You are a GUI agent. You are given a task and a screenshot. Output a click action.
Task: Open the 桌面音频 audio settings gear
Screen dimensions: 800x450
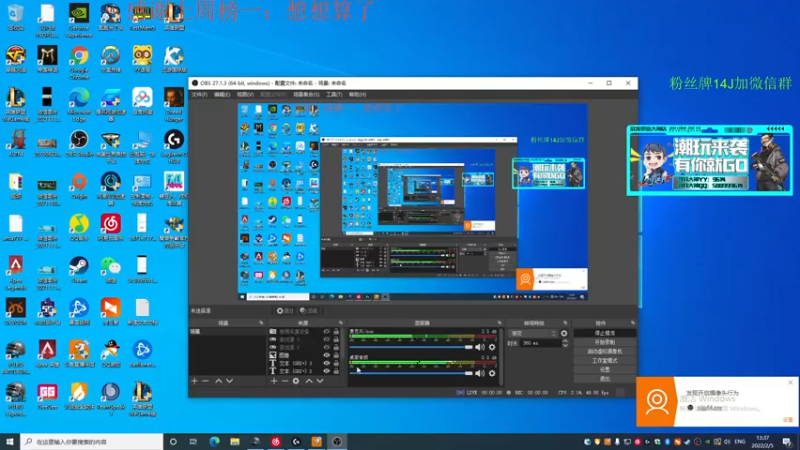tap(492, 373)
